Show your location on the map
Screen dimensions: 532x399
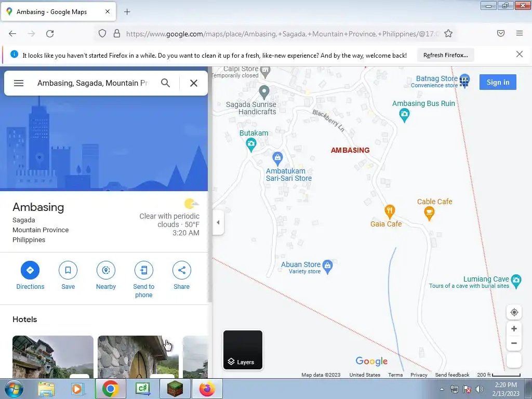514,312
